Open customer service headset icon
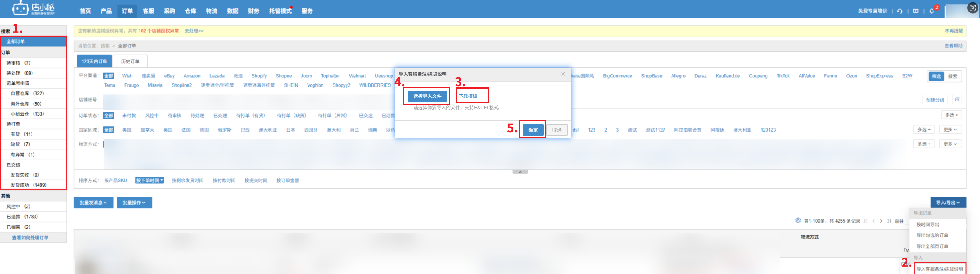 pos(900,11)
